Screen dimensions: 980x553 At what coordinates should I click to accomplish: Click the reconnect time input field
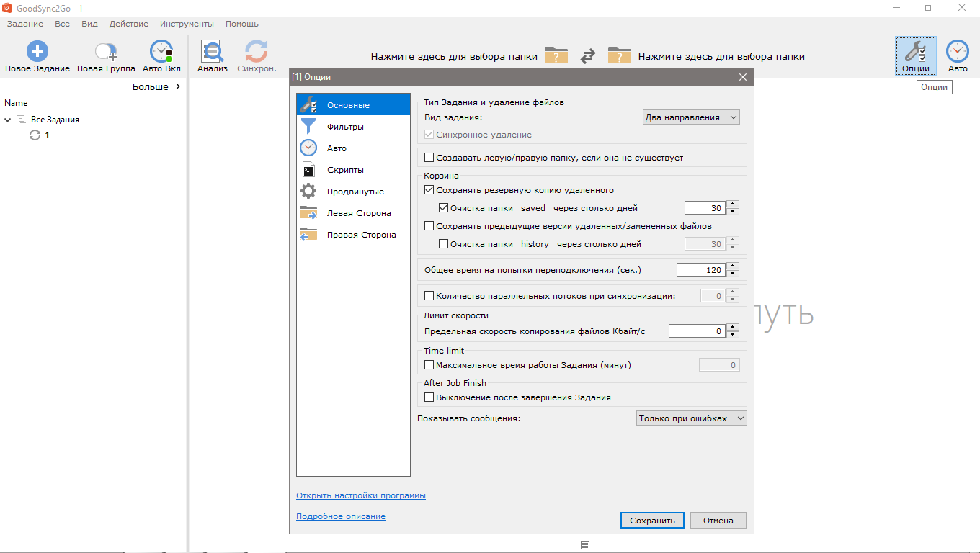point(700,270)
